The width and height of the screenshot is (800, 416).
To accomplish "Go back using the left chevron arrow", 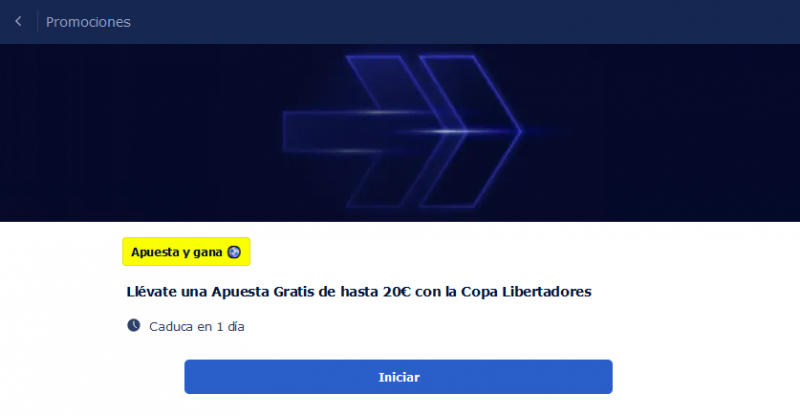I will (x=18, y=21).
